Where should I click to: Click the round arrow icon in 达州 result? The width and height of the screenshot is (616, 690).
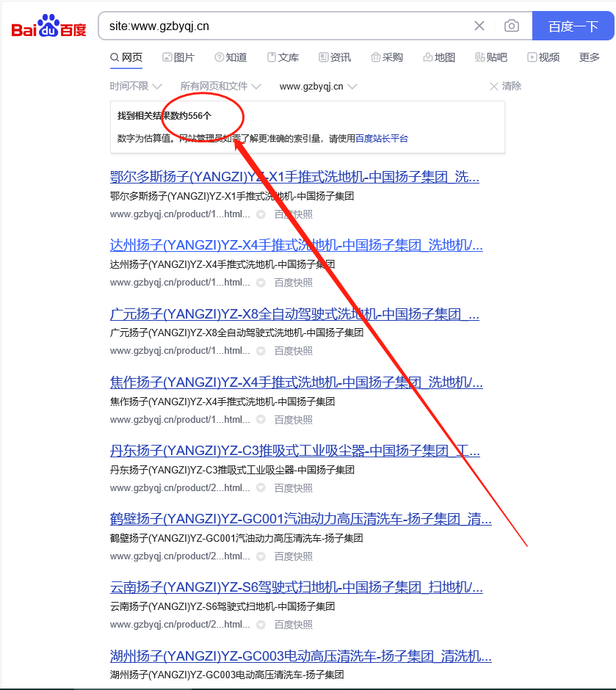coord(261,283)
